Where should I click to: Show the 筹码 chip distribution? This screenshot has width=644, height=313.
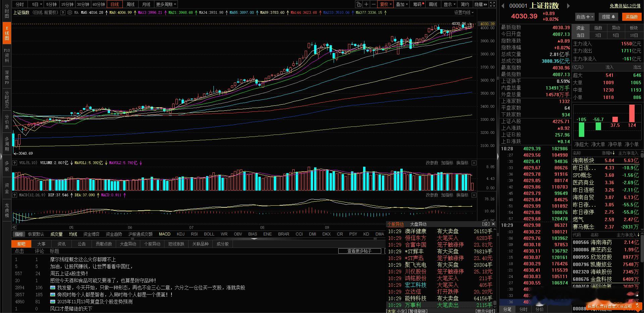(418, 4)
